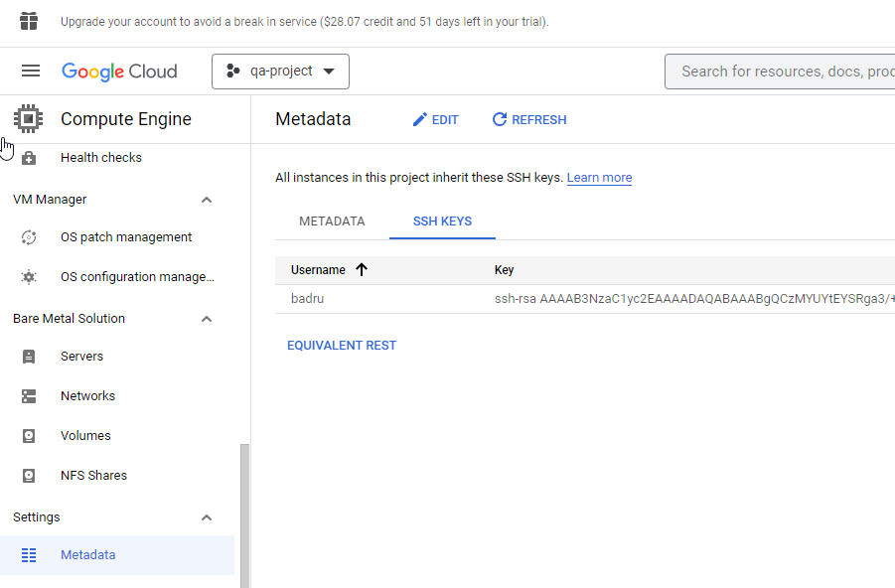Collapse the VM Manager section
The height and width of the screenshot is (588, 895).
pos(207,199)
